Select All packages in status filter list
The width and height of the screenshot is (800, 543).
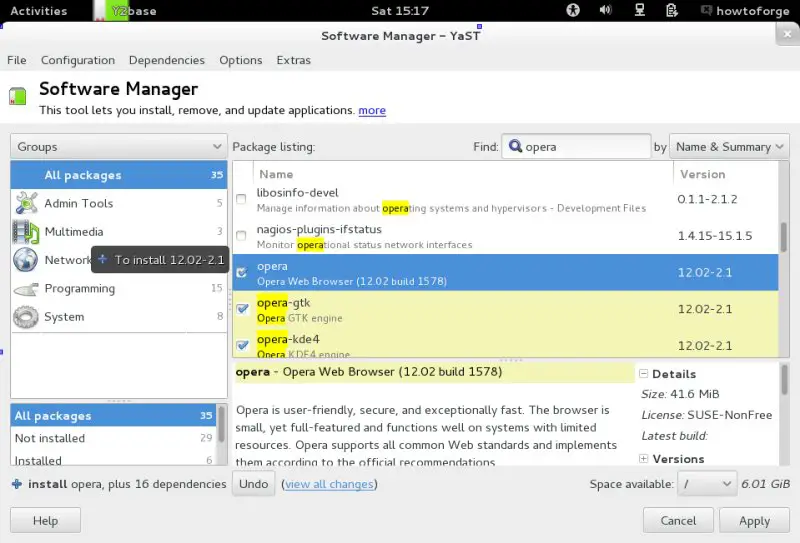coord(114,415)
